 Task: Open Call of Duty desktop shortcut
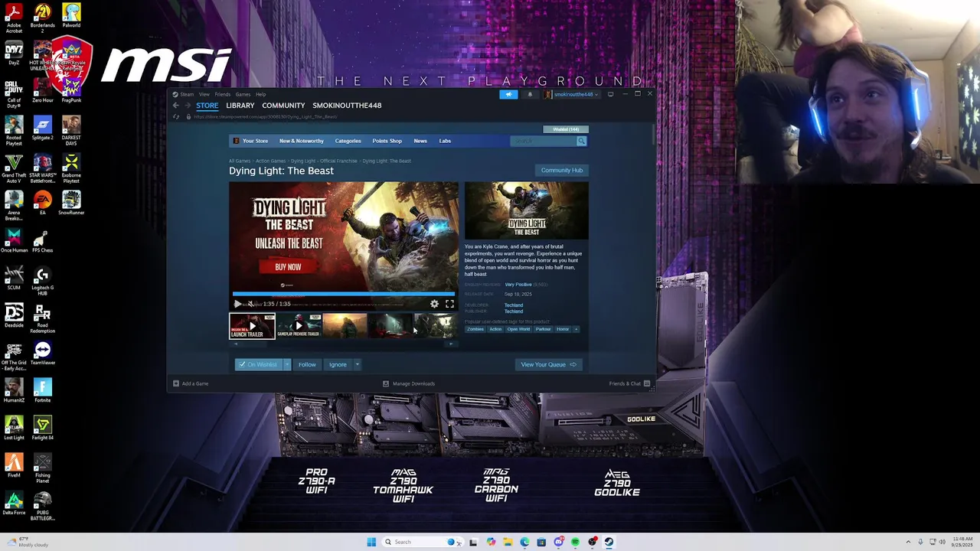tap(14, 93)
